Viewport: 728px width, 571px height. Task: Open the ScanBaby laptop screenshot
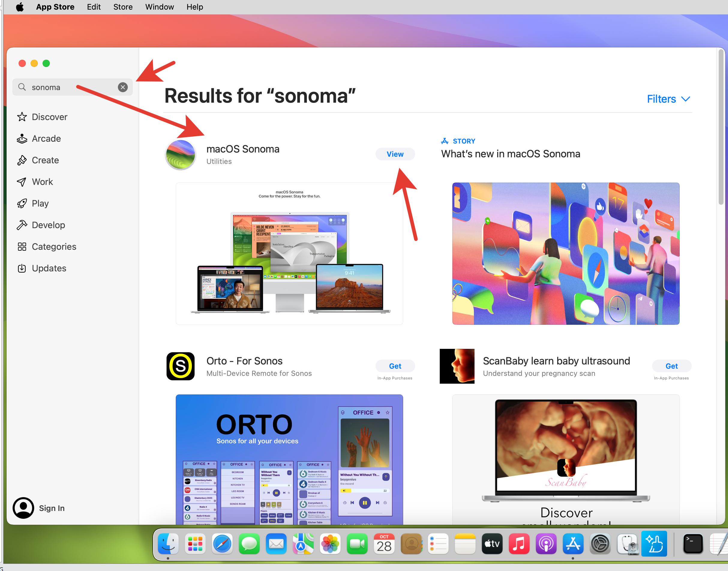[x=566, y=460]
